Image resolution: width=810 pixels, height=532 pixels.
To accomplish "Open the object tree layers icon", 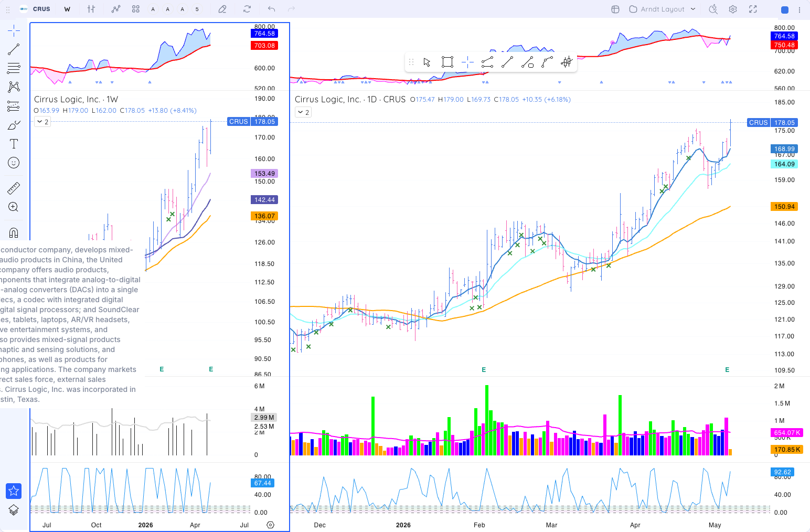I will pos(14,510).
